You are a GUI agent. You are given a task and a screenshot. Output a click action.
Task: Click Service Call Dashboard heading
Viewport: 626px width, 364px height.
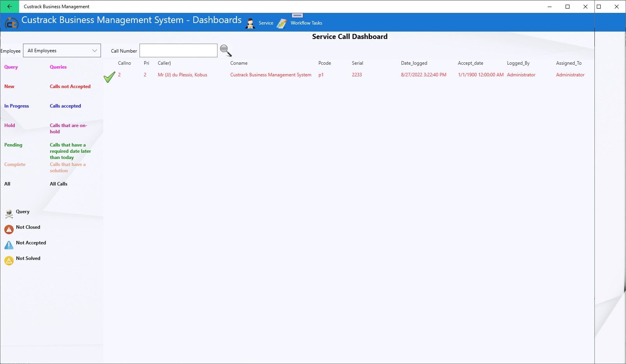[350, 37]
